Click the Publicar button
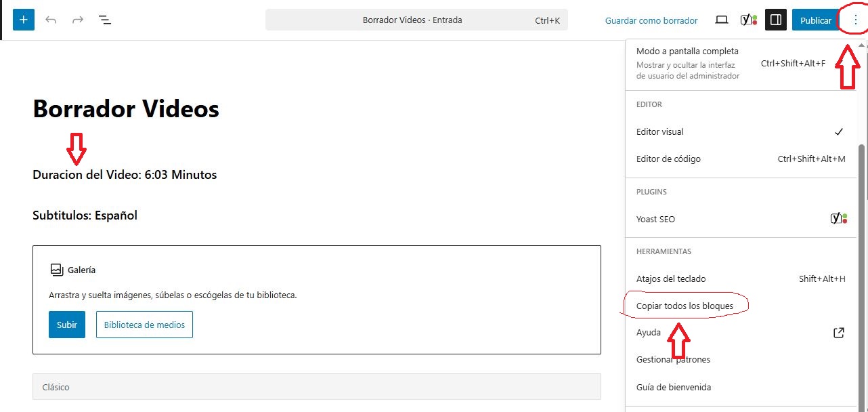The height and width of the screenshot is (412, 868). click(x=815, y=20)
